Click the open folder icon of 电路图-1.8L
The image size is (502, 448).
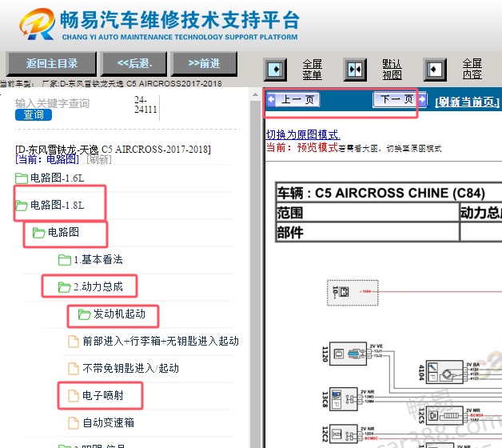pyautogui.click(x=22, y=206)
